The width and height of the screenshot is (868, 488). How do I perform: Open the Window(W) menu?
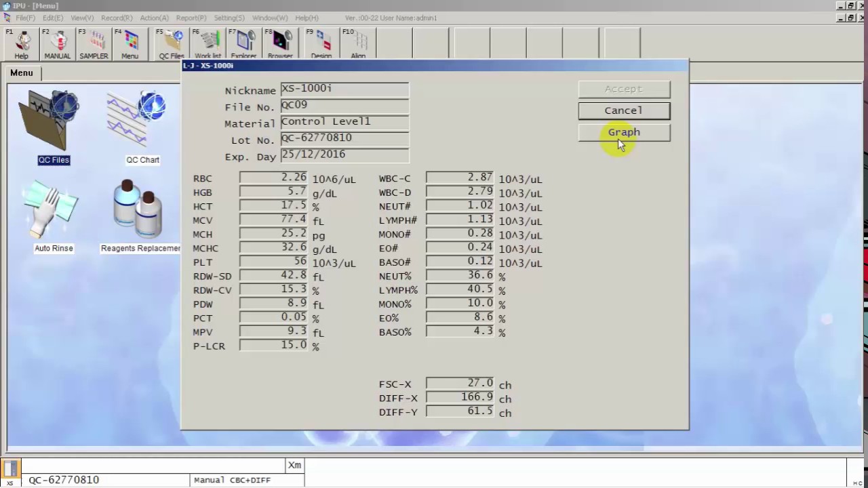270,18
